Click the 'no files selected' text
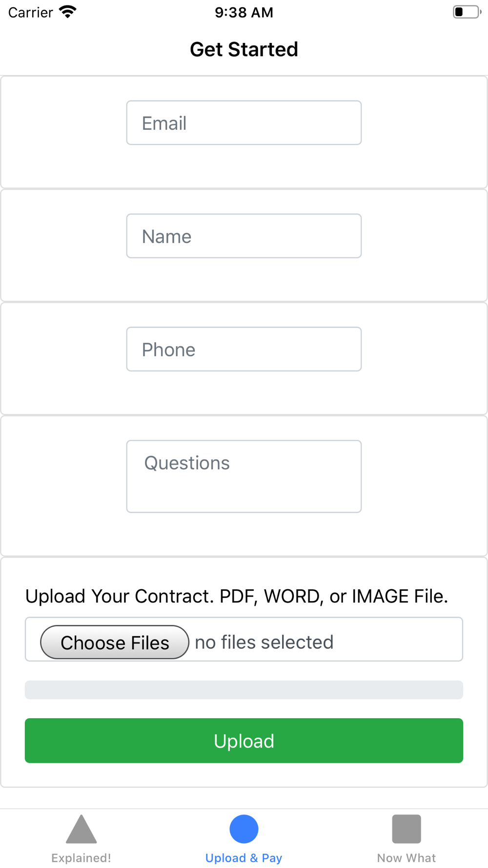Screen dimensions: 488x868 (x=264, y=642)
